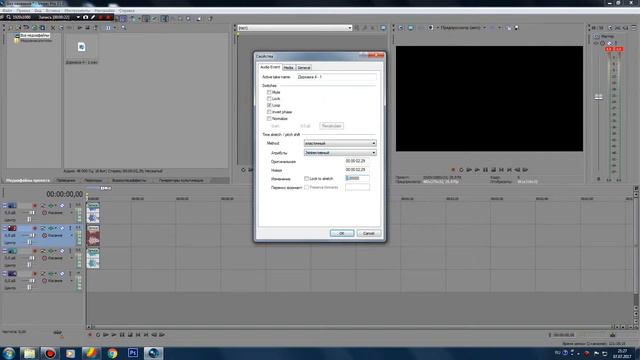640x360 pixels.
Task: Enable the Mute switch checkbox
Action: point(269,92)
